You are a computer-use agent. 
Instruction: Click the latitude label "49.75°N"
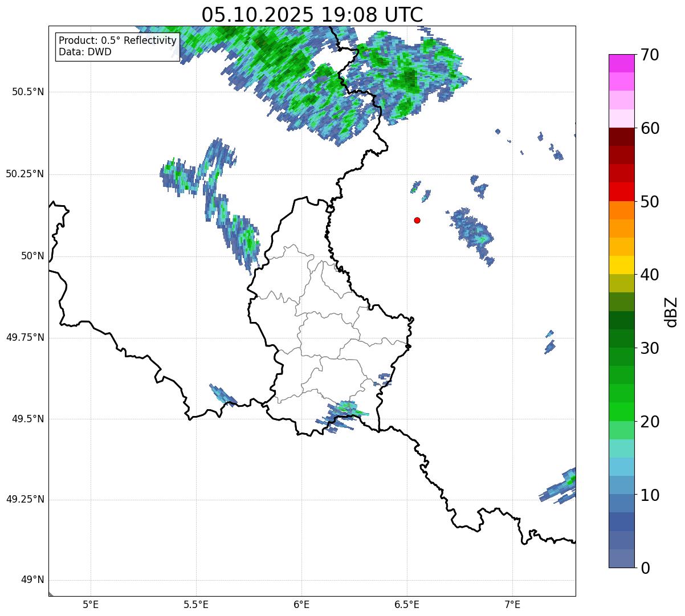pyautogui.click(x=25, y=337)
